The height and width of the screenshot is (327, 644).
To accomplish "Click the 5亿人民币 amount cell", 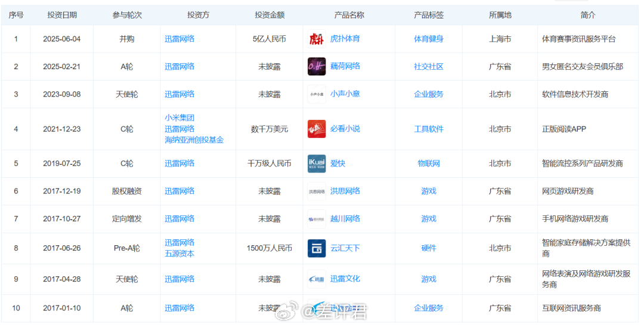I will (x=270, y=39).
